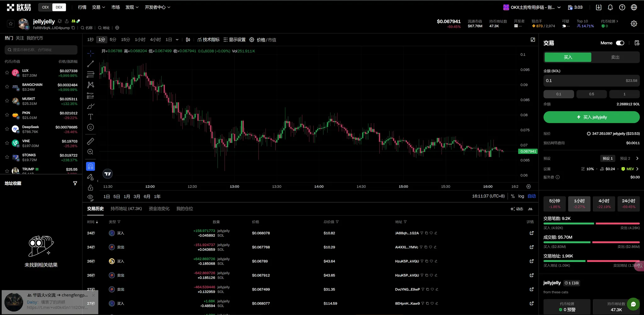Click the 成交额 volume ratio bar
This screenshot has width=644, height=315.
coord(591,242)
